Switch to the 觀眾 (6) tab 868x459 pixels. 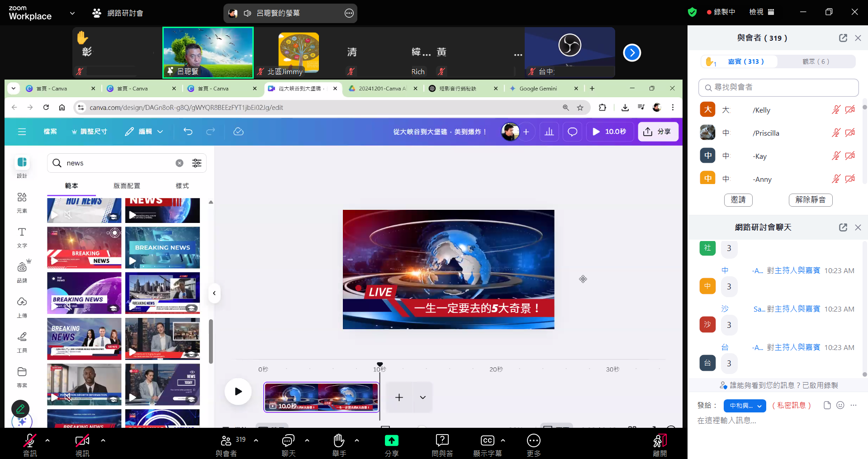(816, 62)
